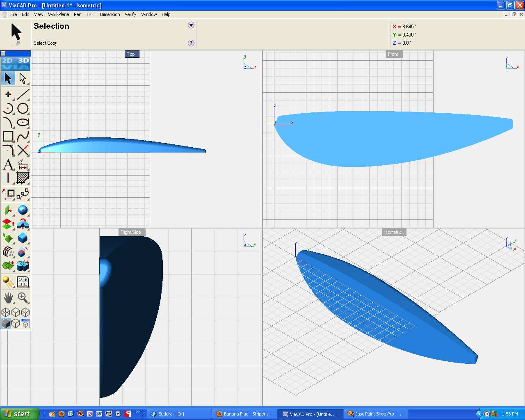525x420 pixels.
Task: Select the Hatch fill tool
Action: 23,178
